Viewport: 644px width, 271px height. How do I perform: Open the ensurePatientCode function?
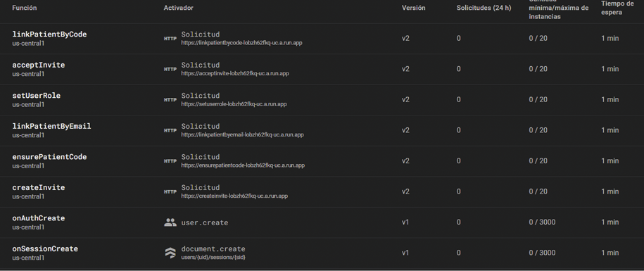[x=49, y=157]
